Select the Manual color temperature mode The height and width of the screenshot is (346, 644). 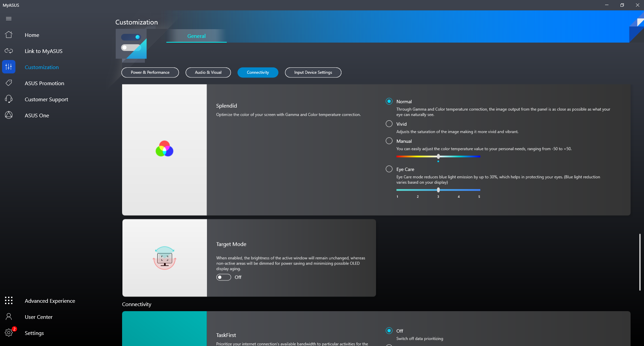coord(389,141)
